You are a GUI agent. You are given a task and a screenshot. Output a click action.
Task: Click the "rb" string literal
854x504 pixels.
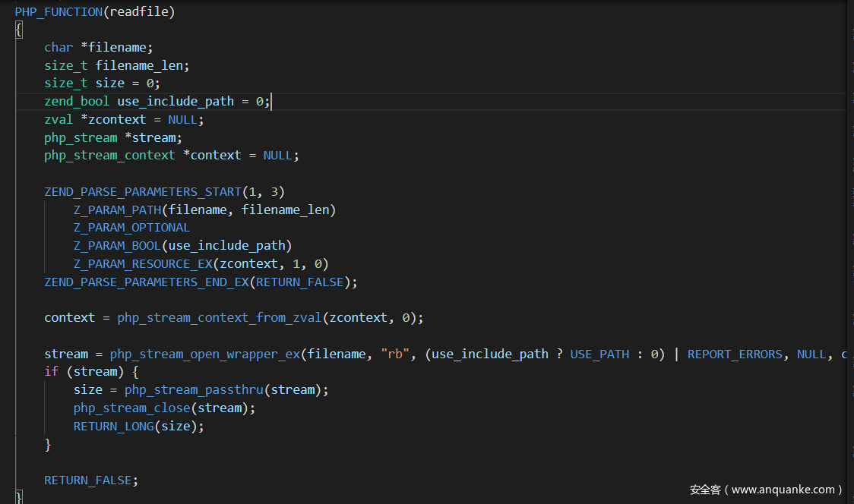pyautogui.click(x=395, y=354)
